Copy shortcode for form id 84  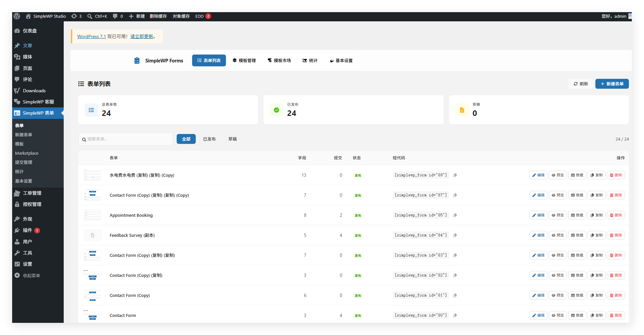[455, 235]
